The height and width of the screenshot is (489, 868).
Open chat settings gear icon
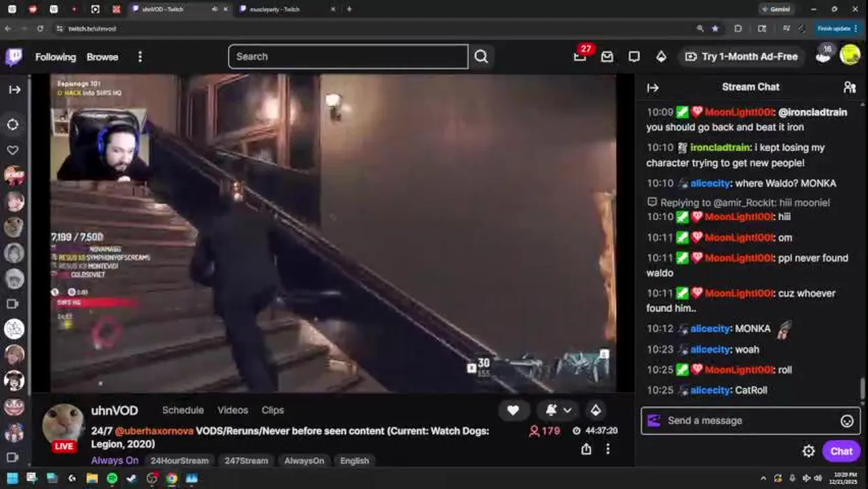[808, 452]
